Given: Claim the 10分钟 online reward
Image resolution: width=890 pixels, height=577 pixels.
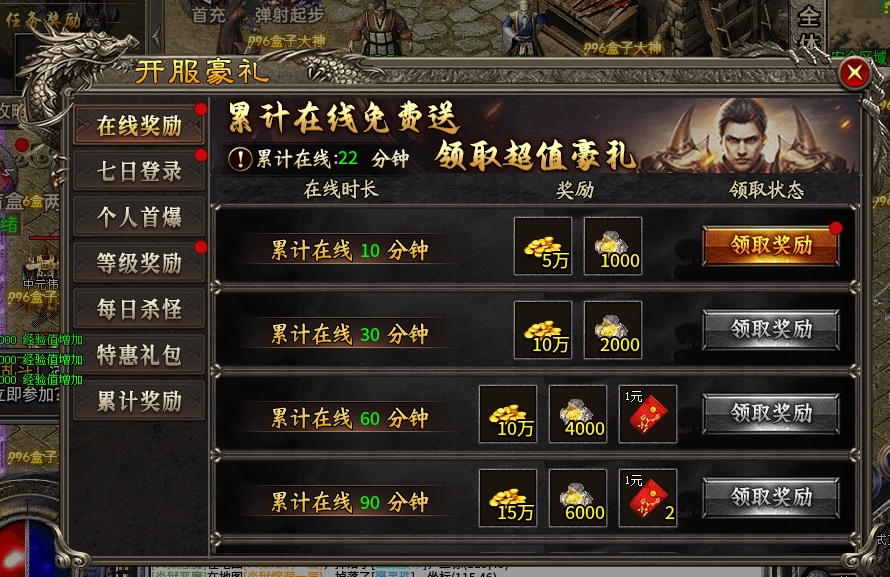Looking at the screenshot, I should [x=771, y=245].
